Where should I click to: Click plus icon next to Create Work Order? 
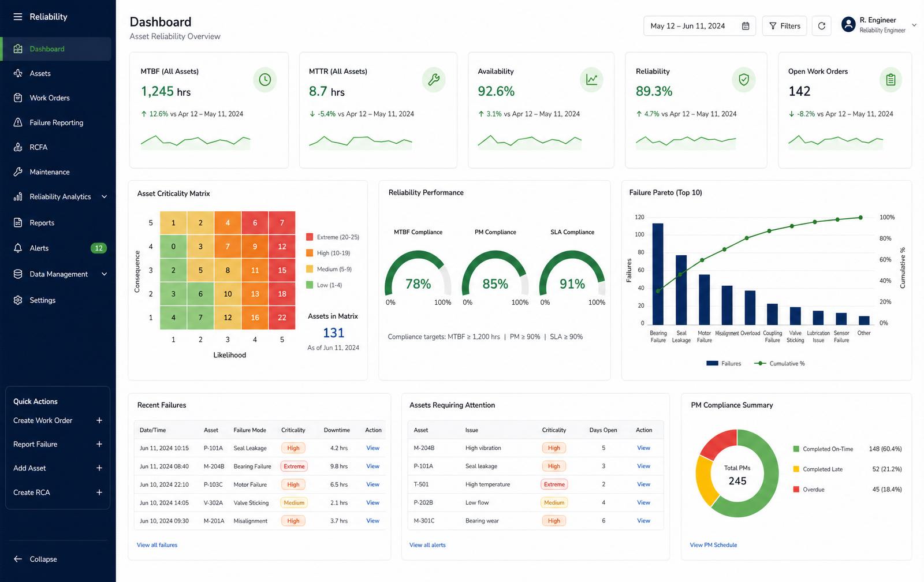pos(99,420)
